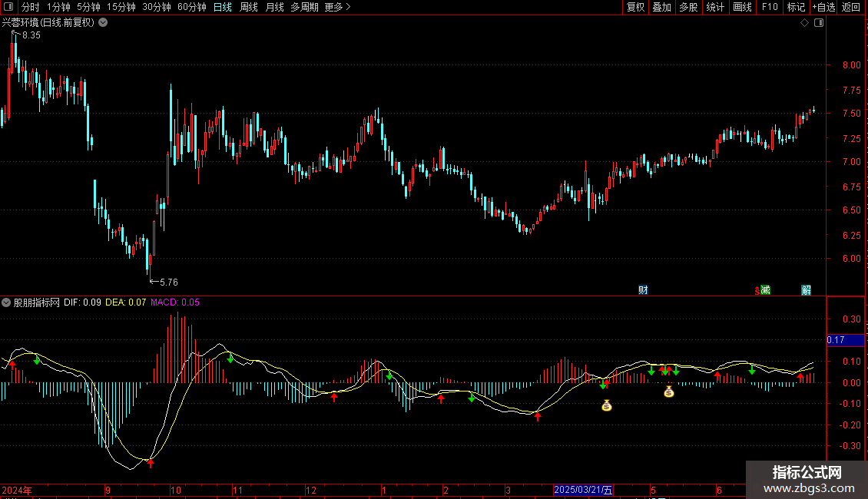Click the 2025/03/21/五 date marker

583,490
